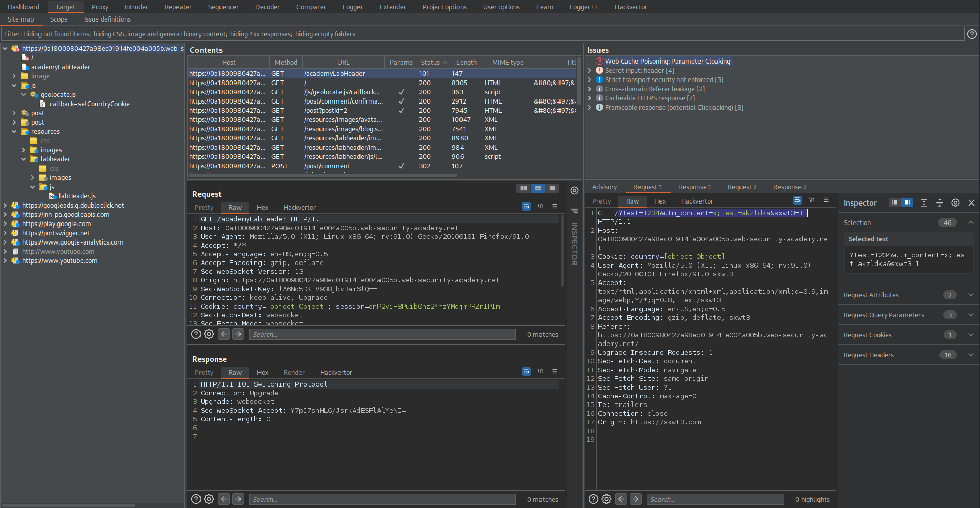Toggle word wrap in issue Request 1 viewer
The image size is (980, 508).
coord(797,200)
